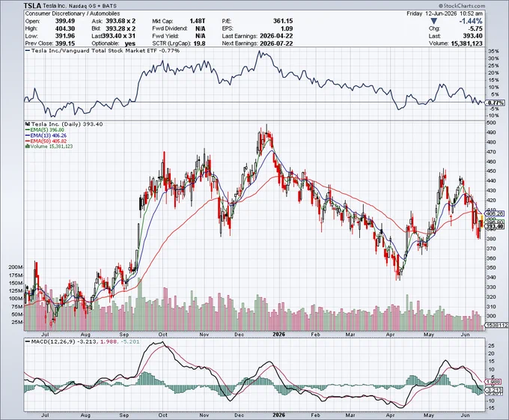509x420 pixels.
Task: Click the 406.26 EMA tag on the price axis
Action: coord(495,213)
